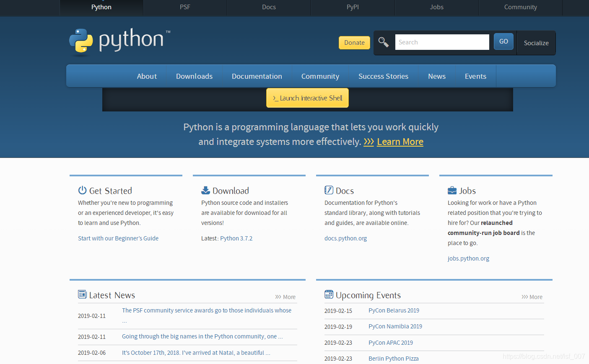Open the Community main navigation menu

click(x=320, y=76)
